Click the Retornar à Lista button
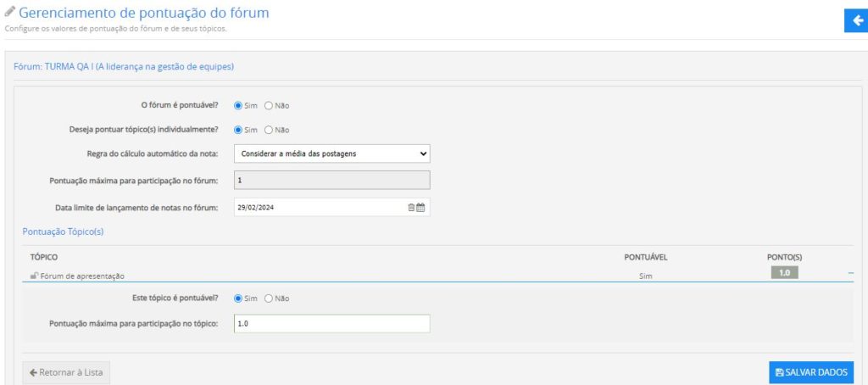 click(66, 372)
